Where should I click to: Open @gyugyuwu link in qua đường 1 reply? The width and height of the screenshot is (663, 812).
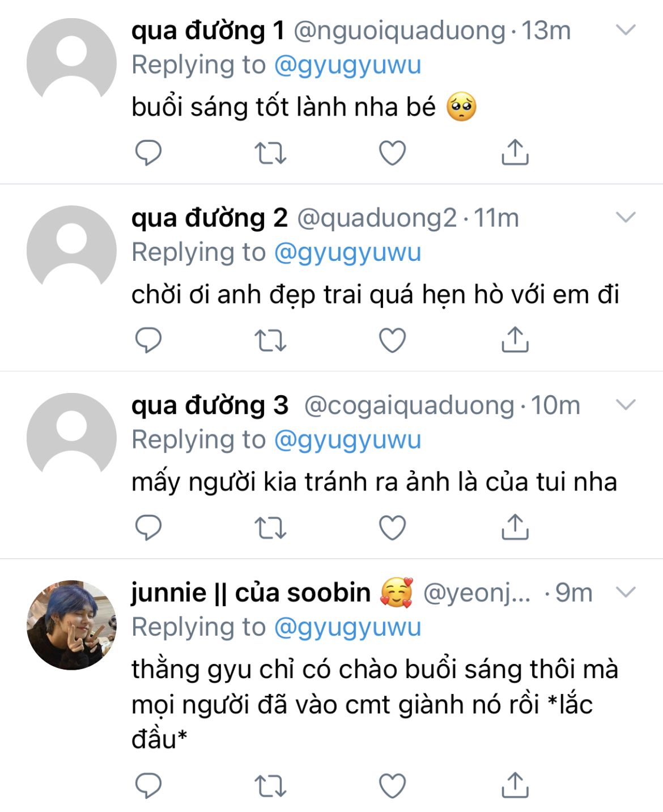point(347,65)
